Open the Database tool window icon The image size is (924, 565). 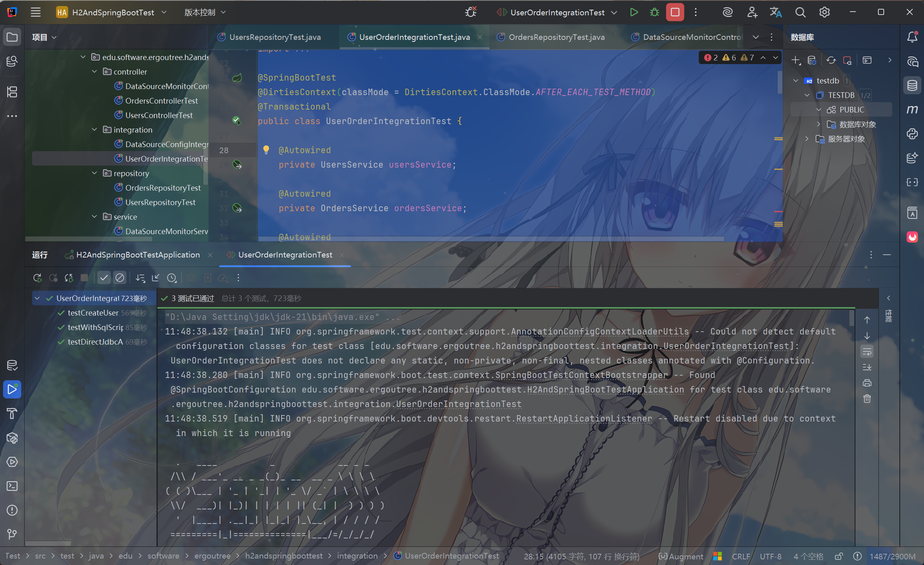click(912, 85)
